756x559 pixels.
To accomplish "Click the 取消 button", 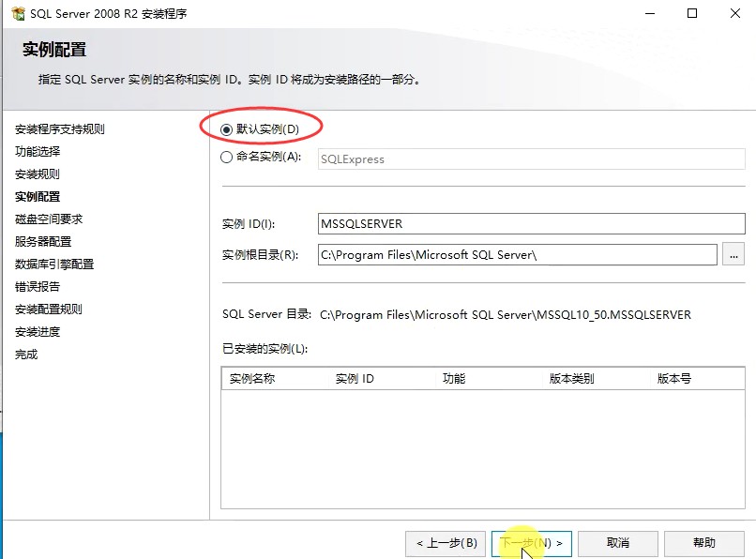I will [x=617, y=544].
